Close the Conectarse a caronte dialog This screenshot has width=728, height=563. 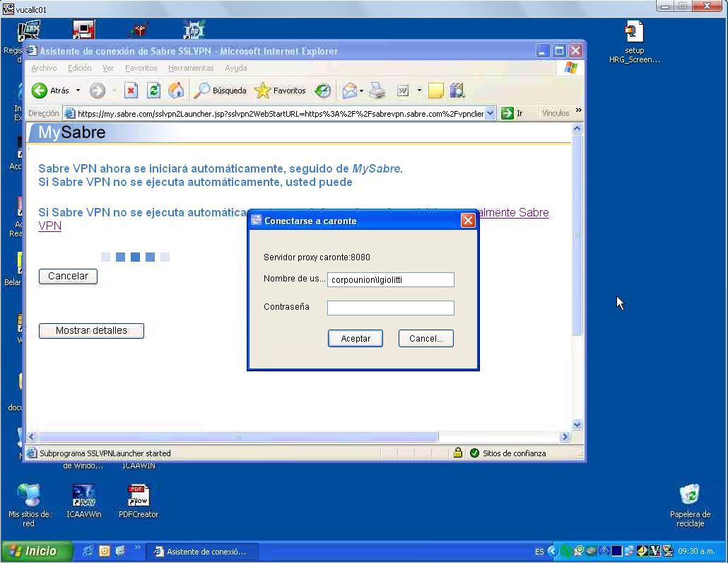467,221
